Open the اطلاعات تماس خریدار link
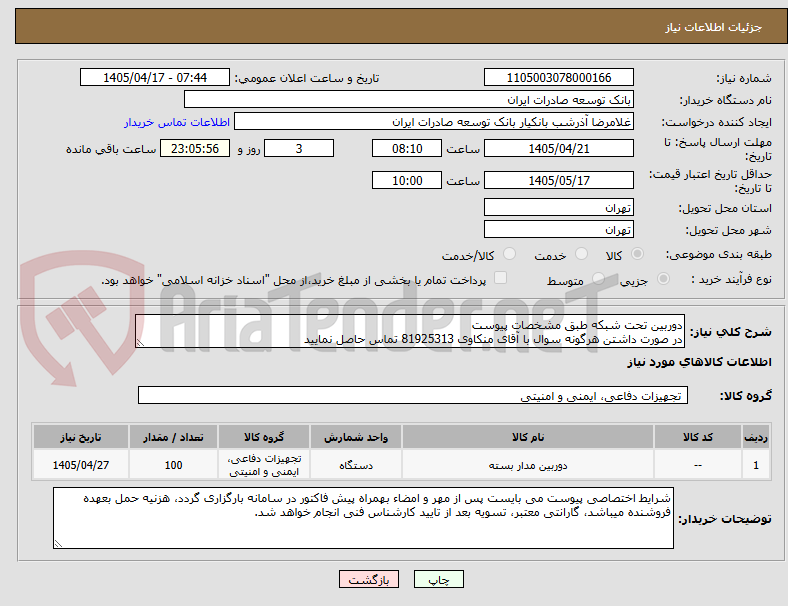The height and width of the screenshot is (606, 788). coord(177,122)
